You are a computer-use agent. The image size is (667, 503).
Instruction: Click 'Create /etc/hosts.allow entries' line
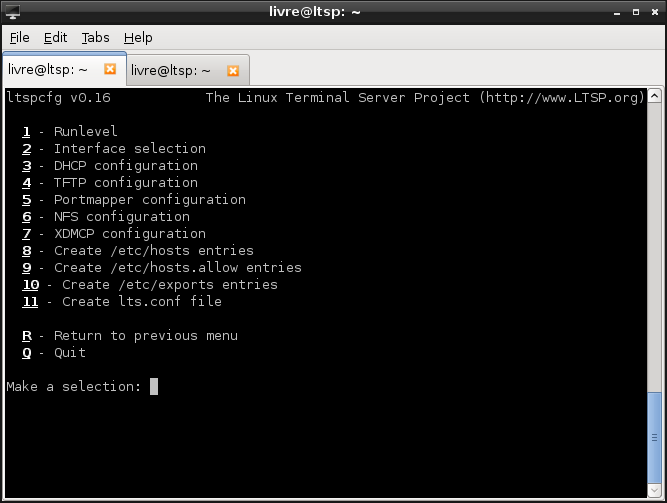(162, 268)
